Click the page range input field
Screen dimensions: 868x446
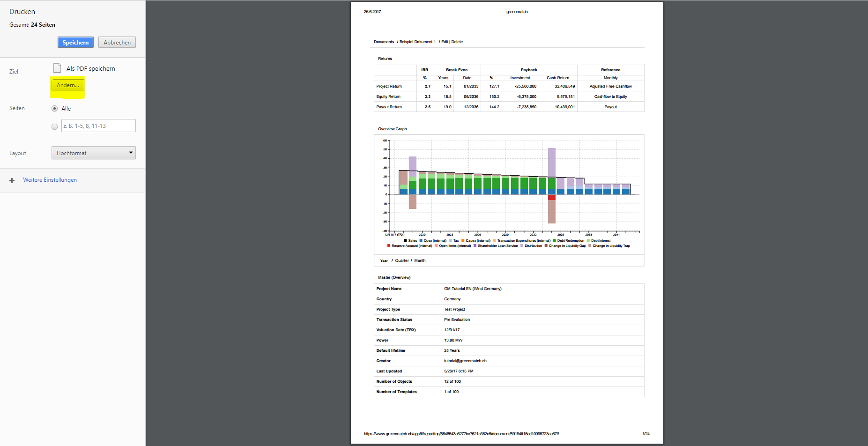98,126
